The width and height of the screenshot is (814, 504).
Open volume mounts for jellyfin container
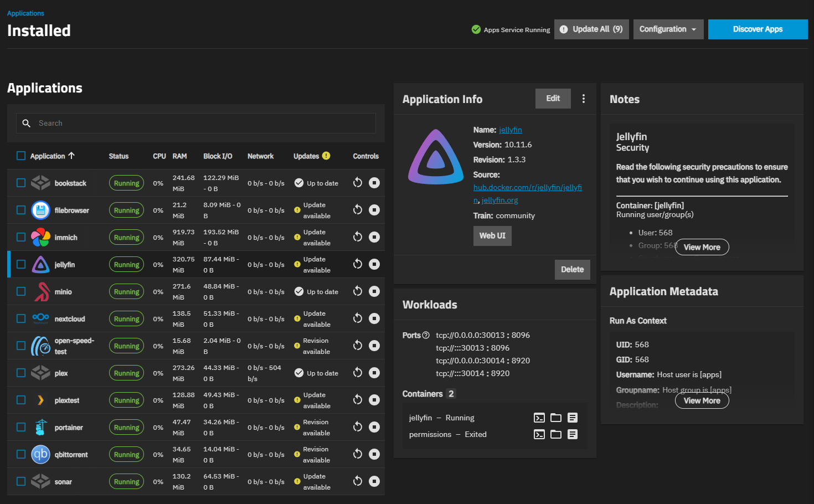pyautogui.click(x=556, y=418)
